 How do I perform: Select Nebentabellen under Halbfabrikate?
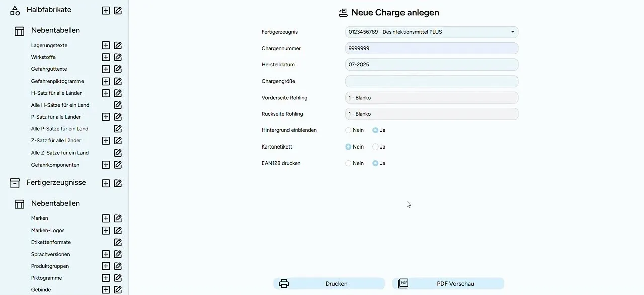(55, 30)
